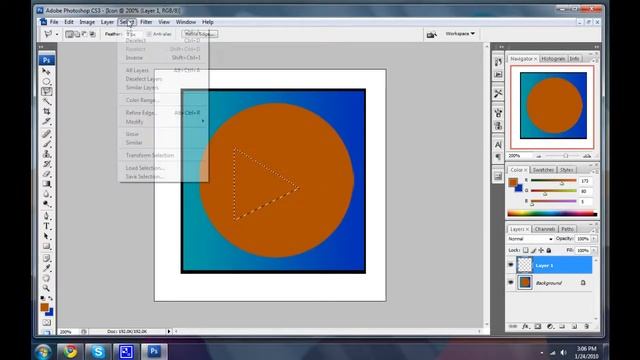Delete layer with trash icon
The image size is (640, 360).
587,327
